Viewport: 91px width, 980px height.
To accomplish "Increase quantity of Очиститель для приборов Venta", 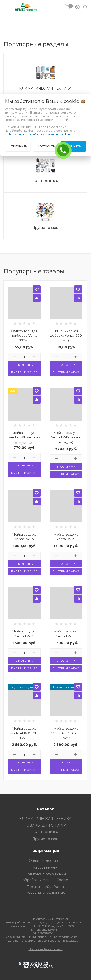I will click(34, 357).
